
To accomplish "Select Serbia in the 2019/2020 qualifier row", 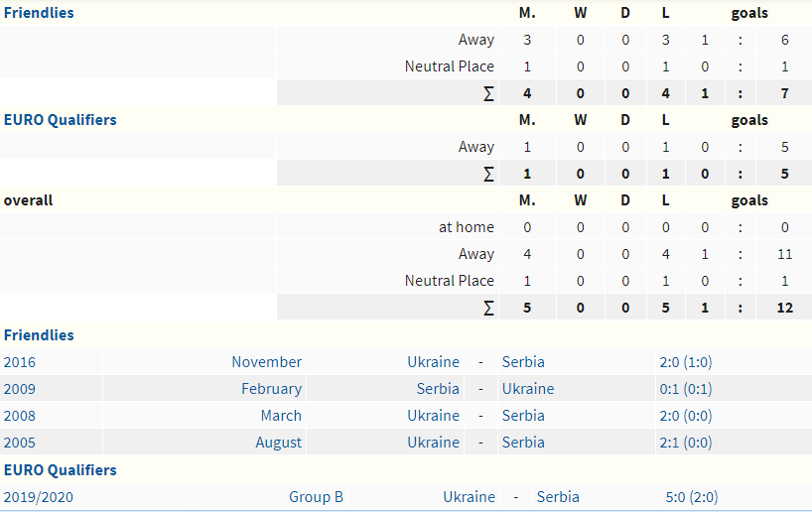I will [x=558, y=497].
